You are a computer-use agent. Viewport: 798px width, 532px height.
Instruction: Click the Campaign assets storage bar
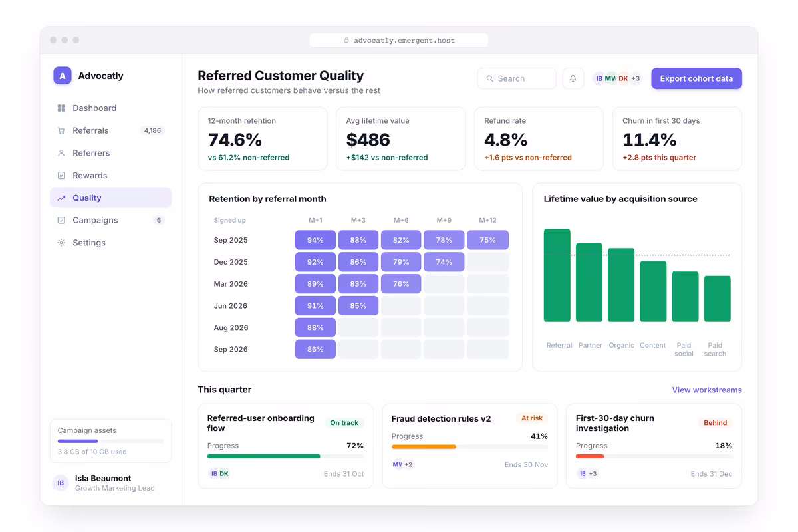[110, 441]
